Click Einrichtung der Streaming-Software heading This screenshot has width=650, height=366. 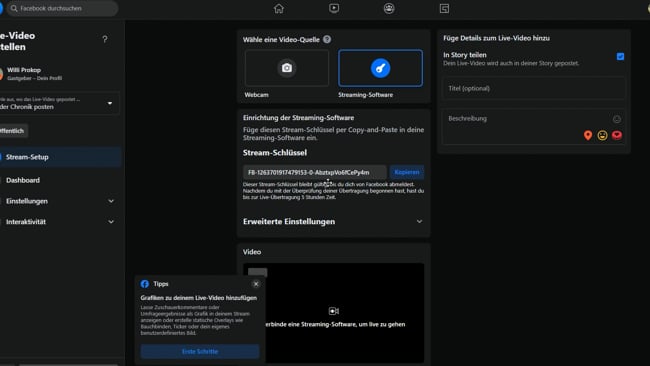tap(298, 118)
